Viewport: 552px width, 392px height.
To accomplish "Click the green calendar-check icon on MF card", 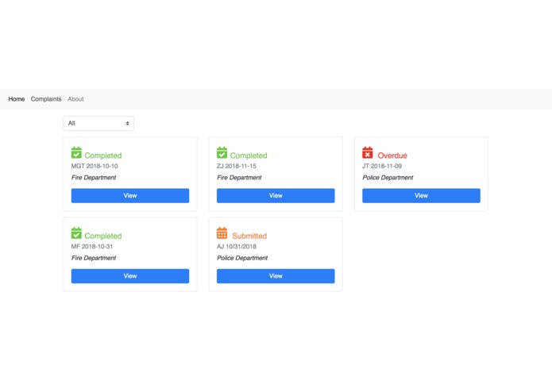I will click(76, 233).
